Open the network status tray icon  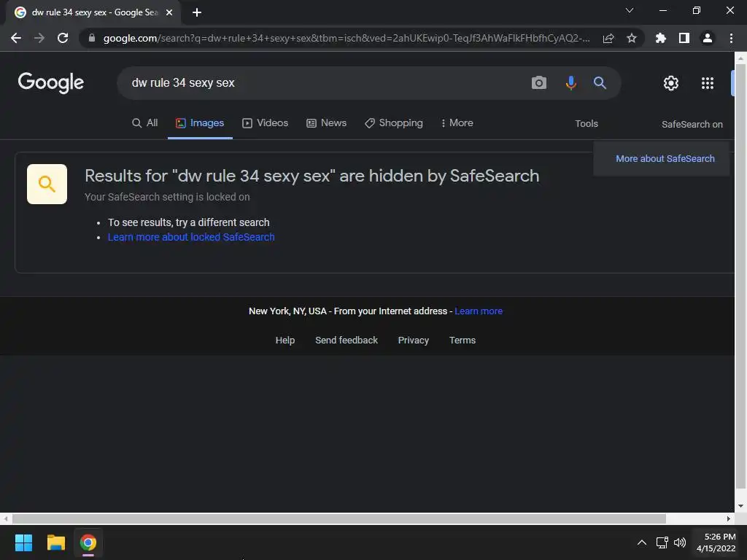(x=662, y=542)
